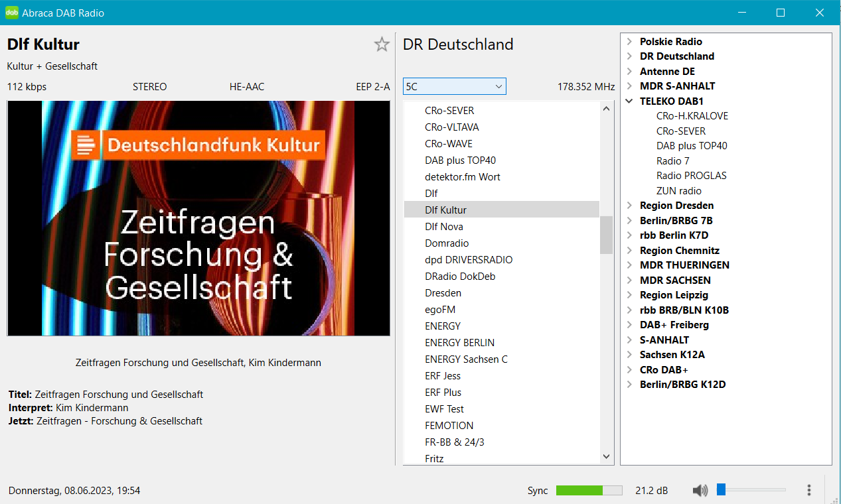Click the station list scroll-down arrow

tap(606, 456)
